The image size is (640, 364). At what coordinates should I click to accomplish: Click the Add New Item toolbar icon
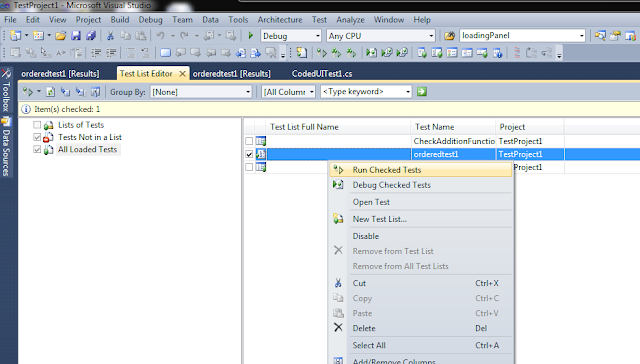[x=38, y=36]
